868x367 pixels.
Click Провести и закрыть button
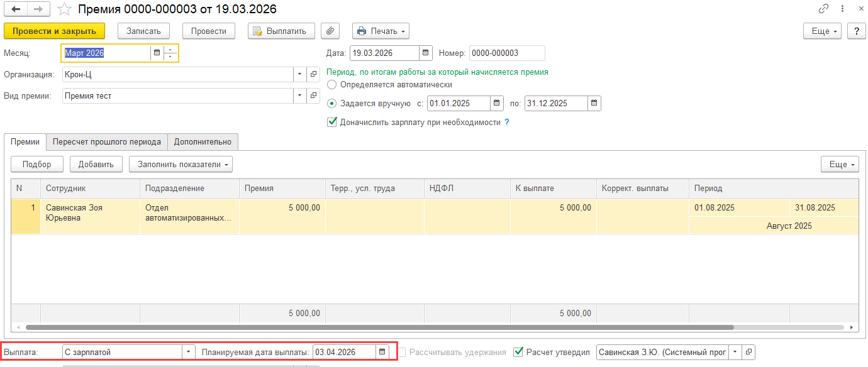(55, 31)
